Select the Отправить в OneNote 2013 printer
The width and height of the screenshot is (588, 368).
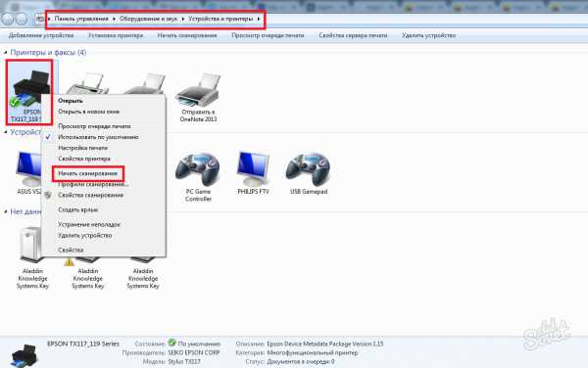click(x=198, y=97)
